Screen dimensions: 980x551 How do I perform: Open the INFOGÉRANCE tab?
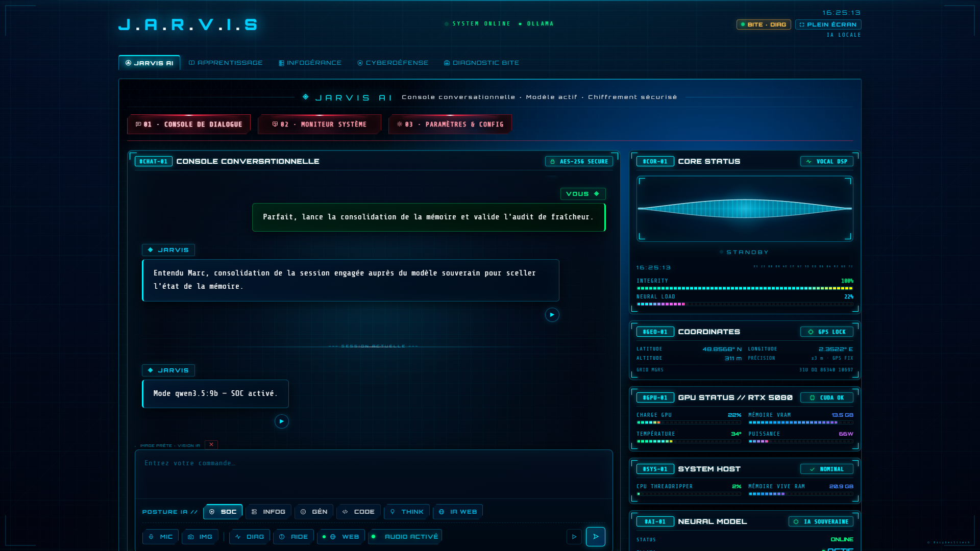point(310,63)
